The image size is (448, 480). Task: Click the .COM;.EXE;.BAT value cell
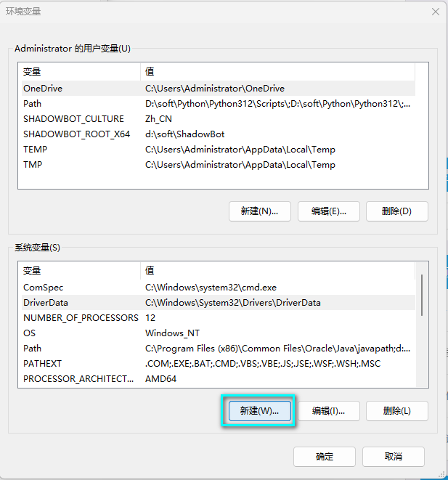[x=263, y=364]
